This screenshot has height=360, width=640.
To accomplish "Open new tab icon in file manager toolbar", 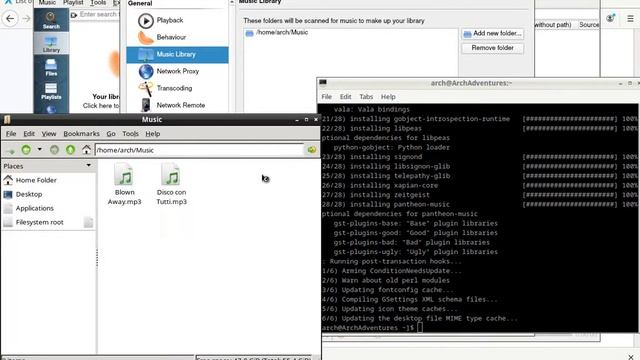I will pyautogui.click(x=10, y=150).
